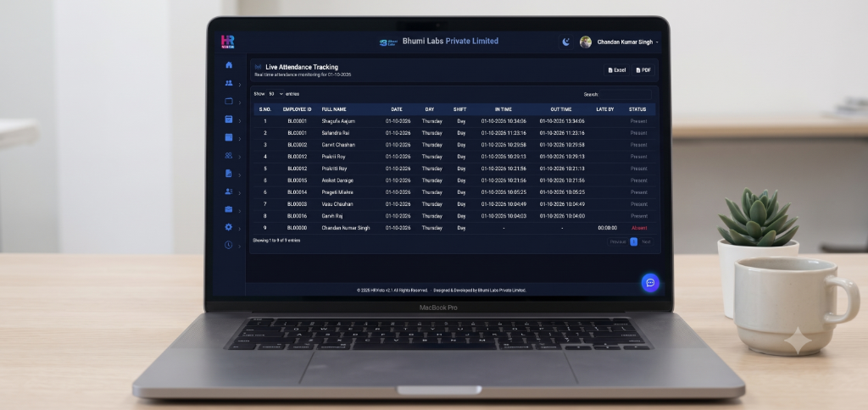Click employee ID BLC0015
Screen dimensions: 868x410
click(x=298, y=180)
